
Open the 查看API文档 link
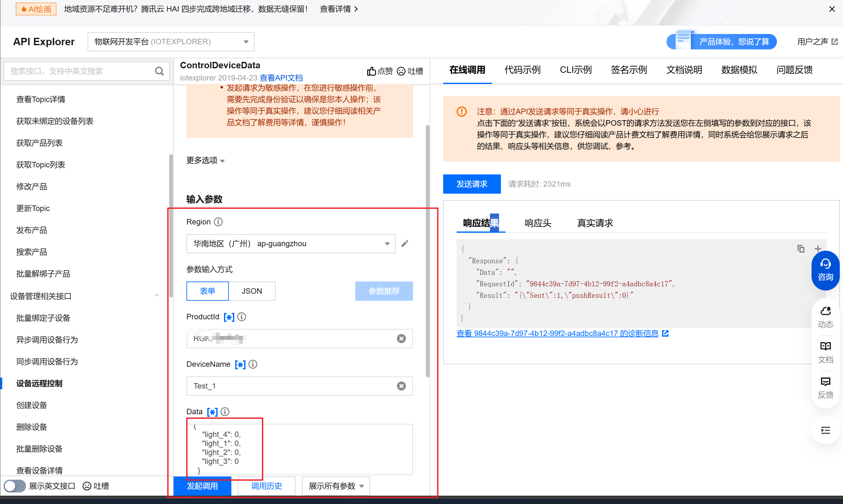pos(281,78)
